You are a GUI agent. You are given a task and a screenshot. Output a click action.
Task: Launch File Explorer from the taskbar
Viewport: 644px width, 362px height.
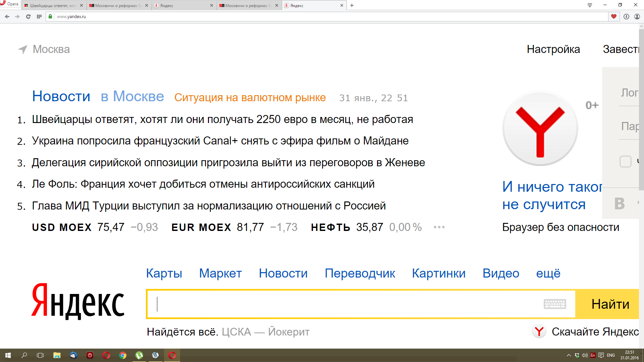[57, 355]
